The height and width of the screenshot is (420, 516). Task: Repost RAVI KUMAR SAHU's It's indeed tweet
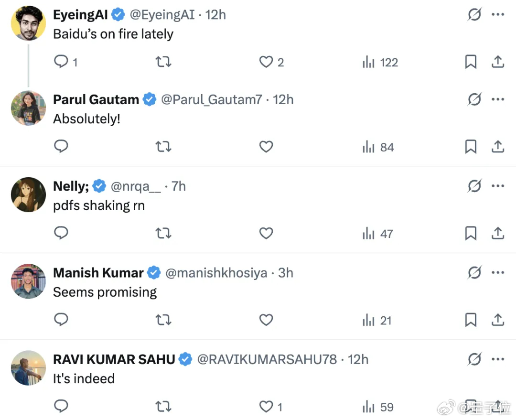pos(163,407)
